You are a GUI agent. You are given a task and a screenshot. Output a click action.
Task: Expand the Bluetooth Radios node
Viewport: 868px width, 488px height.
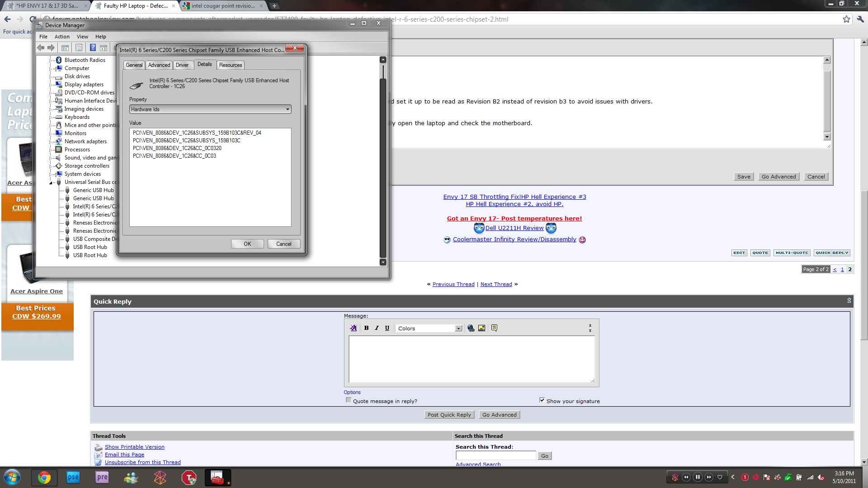click(51, 60)
